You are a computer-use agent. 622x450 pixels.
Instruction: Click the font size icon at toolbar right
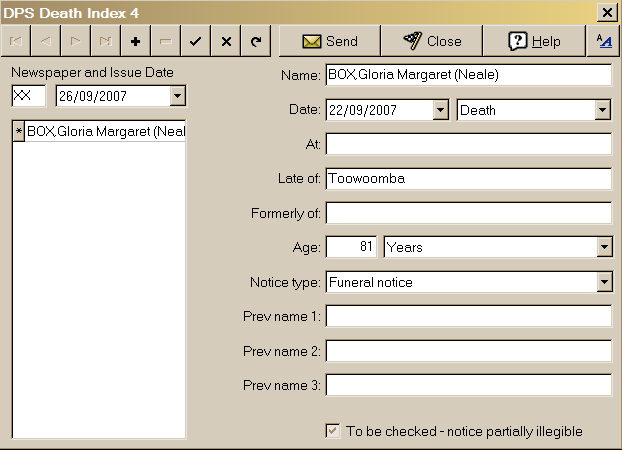pos(602,41)
